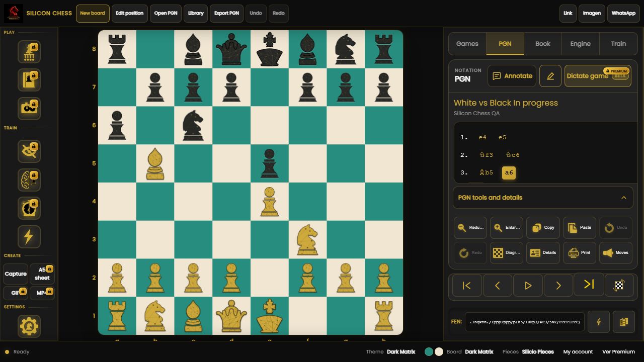Click inside the FEN input field
Image resolution: width=644 pixels, height=362 pixels.
(x=525, y=322)
